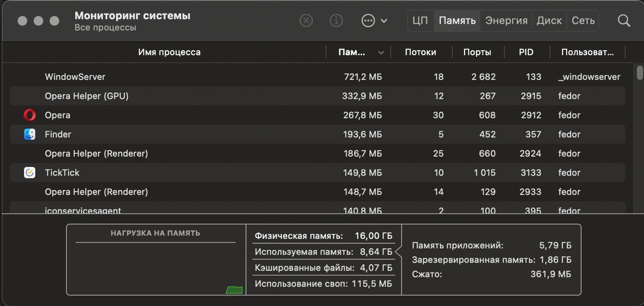Click the Физическая память 16,00 ГБ entry
Image resolution: width=644 pixels, height=306 pixels.
tap(324, 236)
